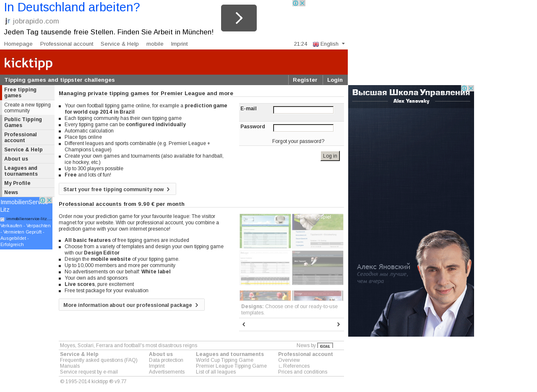Select Free tipping games in sidebar
537x392 pixels.
28,93
